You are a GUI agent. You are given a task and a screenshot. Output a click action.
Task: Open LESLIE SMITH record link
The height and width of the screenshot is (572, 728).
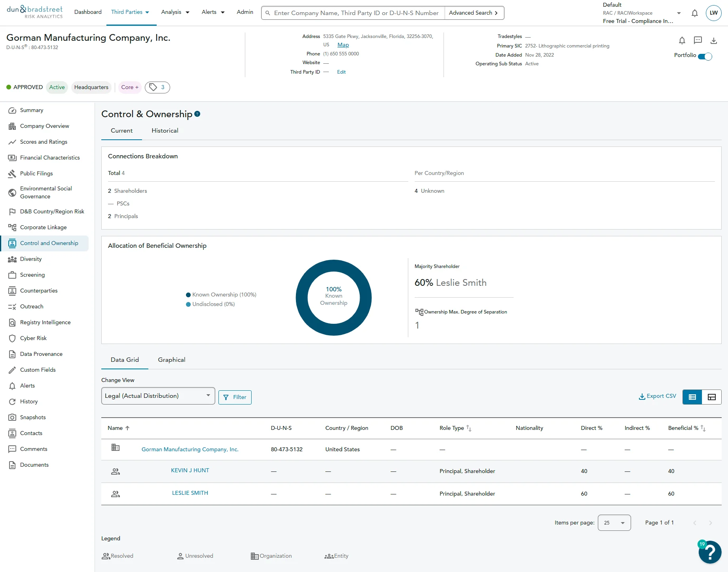[190, 493]
